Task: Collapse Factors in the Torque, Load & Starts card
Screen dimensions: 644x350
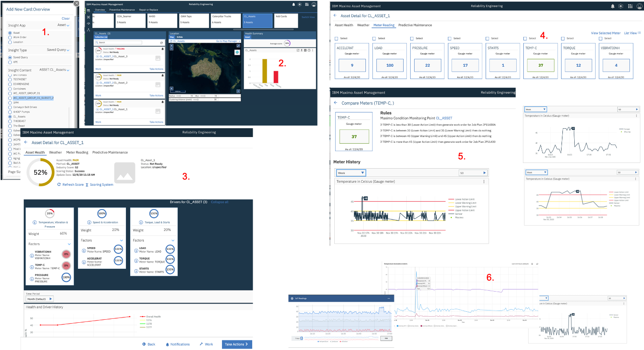Action: click(173, 240)
